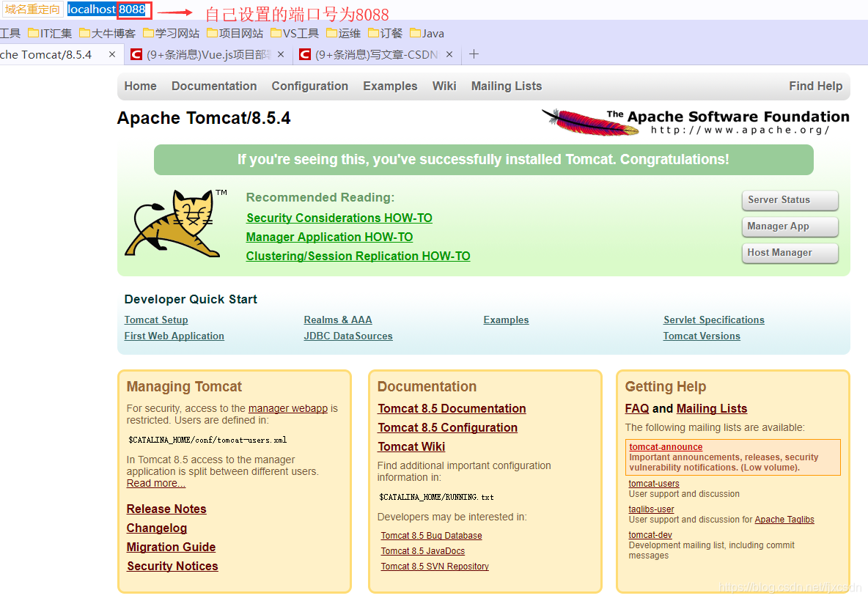Open the Tomcat Wiki link
This screenshot has height=601, width=868.
[411, 446]
